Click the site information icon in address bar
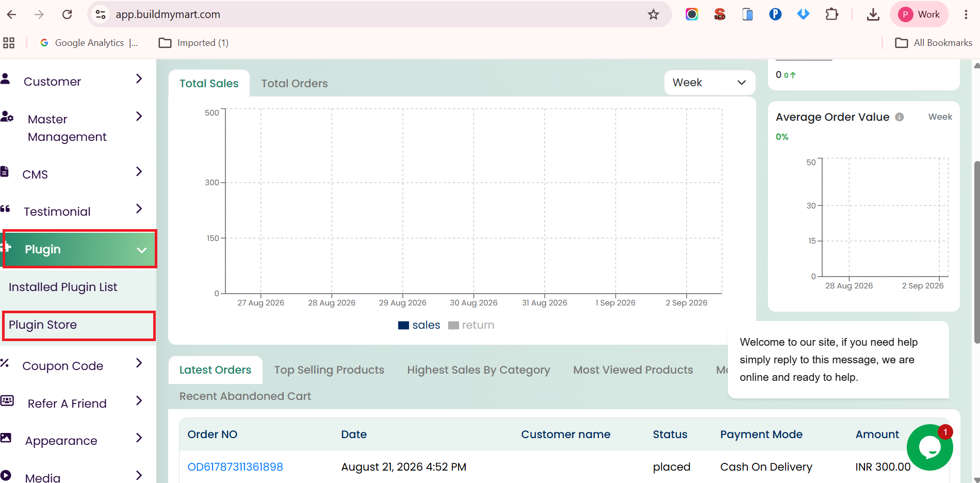 click(x=101, y=14)
